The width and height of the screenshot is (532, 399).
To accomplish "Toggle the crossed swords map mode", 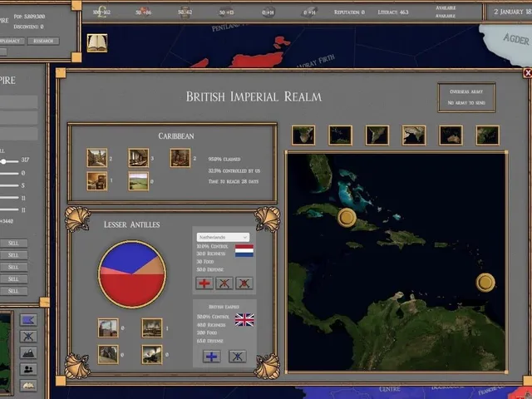I will (x=28, y=336).
